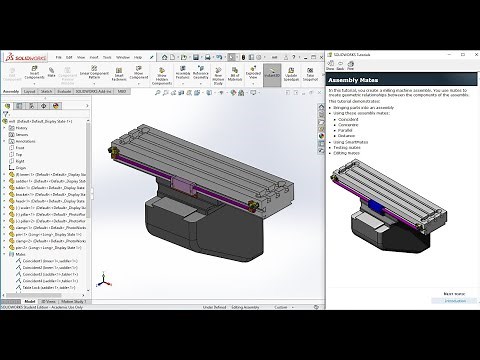
Task: Expand the History folder
Action: (x=4, y=128)
